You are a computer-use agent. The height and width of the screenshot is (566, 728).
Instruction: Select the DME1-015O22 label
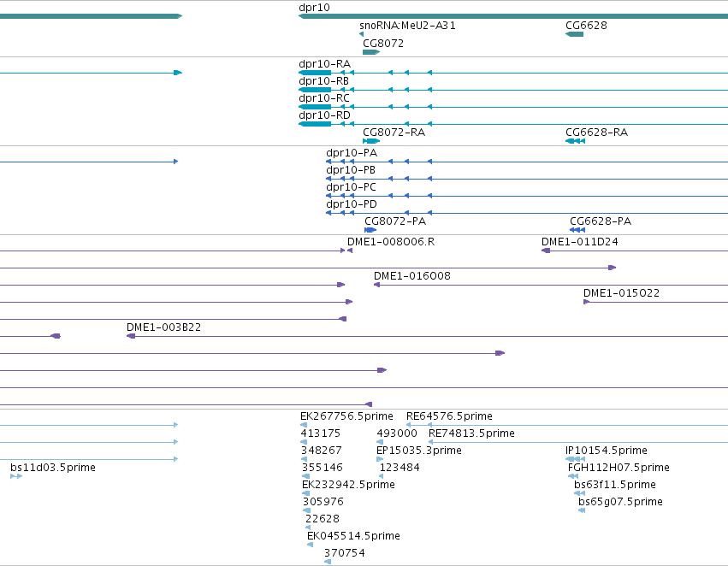point(621,293)
